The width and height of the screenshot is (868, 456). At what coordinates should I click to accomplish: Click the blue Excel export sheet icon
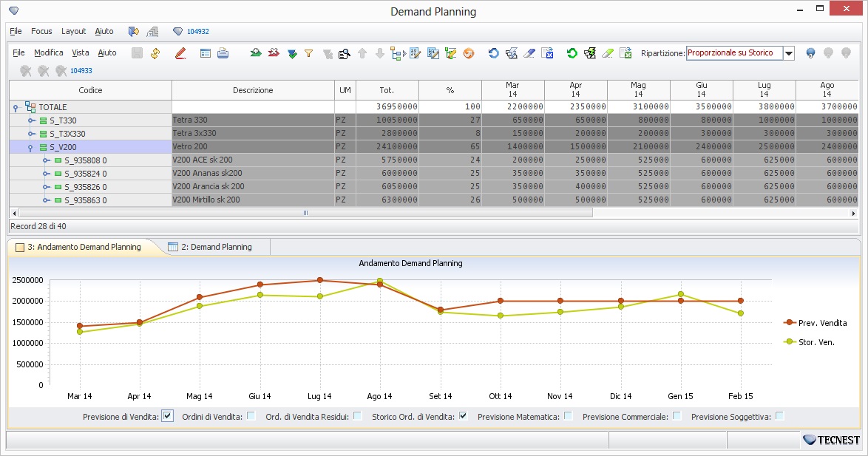click(547, 53)
